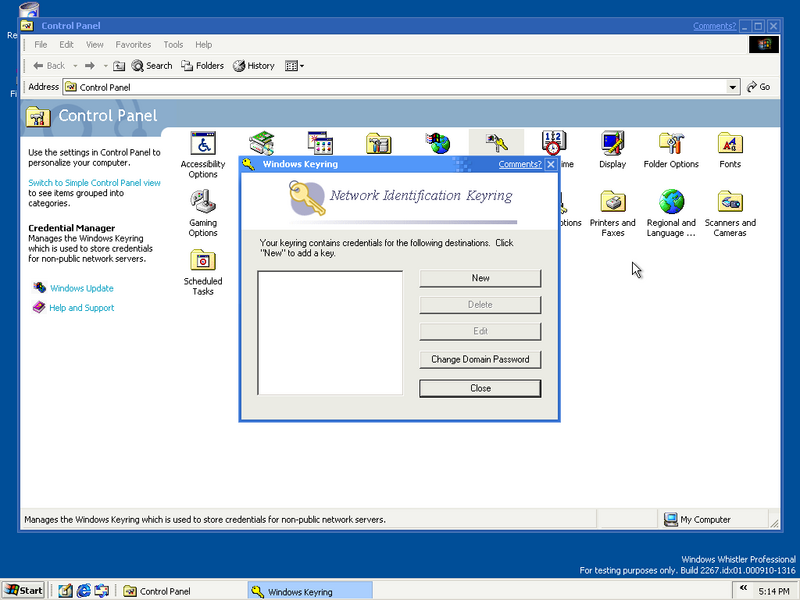Toggle the Folders pane button
800x600 pixels.
click(x=203, y=66)
